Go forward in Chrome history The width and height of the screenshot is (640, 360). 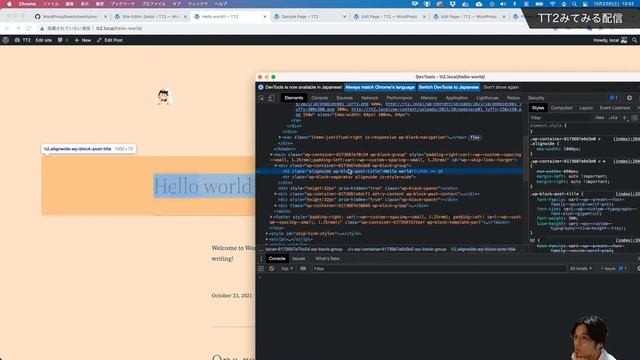click(x=18, y=28)
